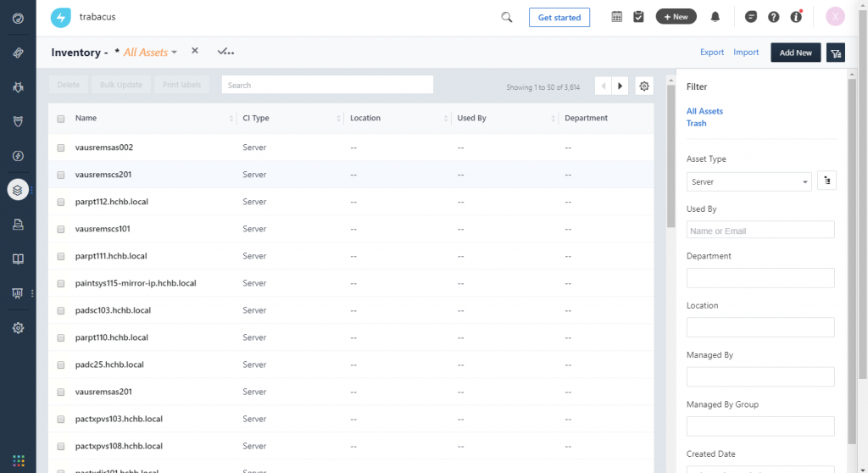Open the search magnifier icon
Viewport: 868px width, 473px height.
(507, 17)
